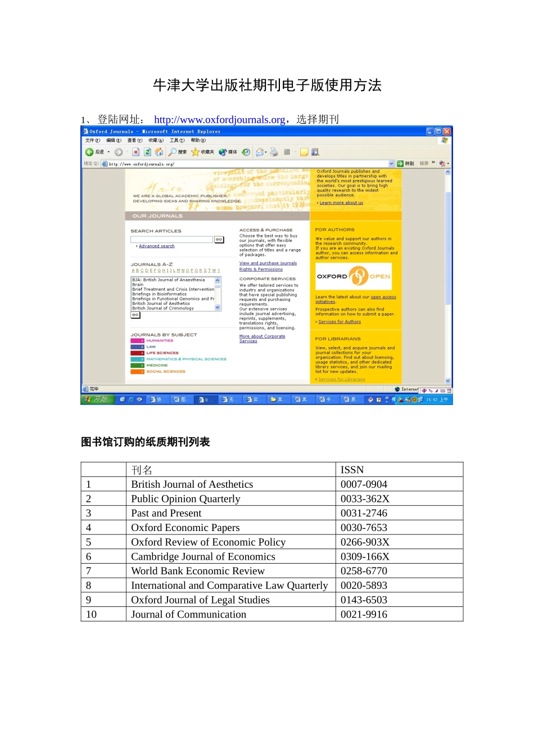Click the Internet zone icon in status bar
Screen dimensions: 534x756
tap(397, 389)
